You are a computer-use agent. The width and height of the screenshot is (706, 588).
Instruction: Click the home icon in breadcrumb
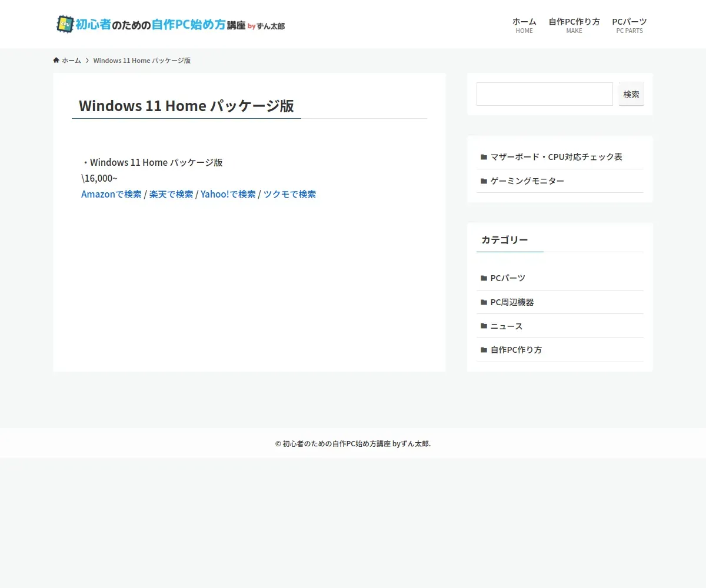click(56, 60)
